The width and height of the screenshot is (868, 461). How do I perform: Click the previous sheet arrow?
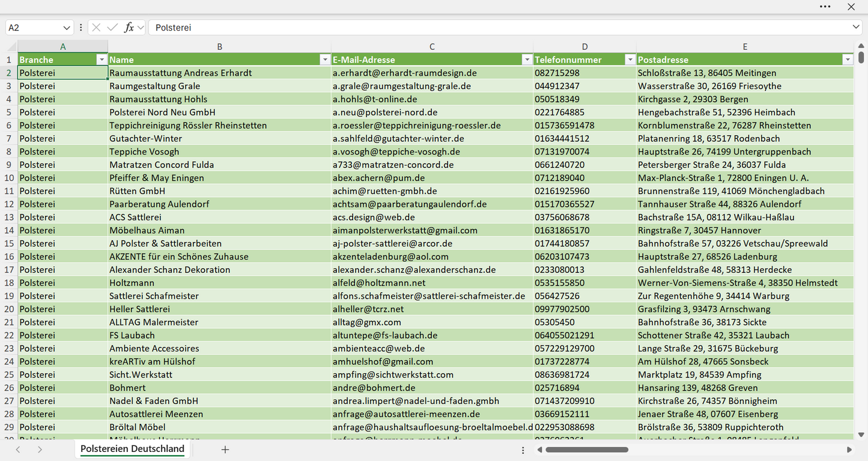coord(18,450)
